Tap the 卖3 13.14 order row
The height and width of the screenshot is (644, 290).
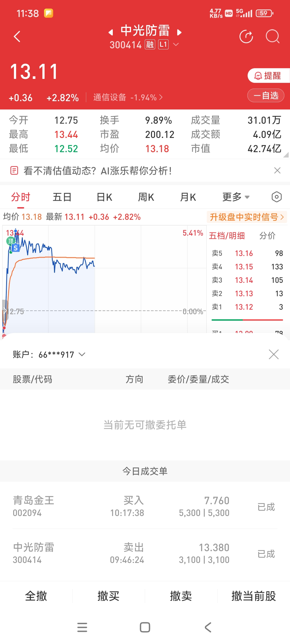[247, 280]
